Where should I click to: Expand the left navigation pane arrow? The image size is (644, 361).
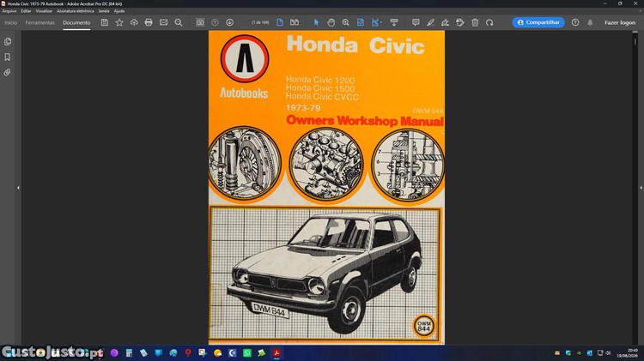[18, 188]
